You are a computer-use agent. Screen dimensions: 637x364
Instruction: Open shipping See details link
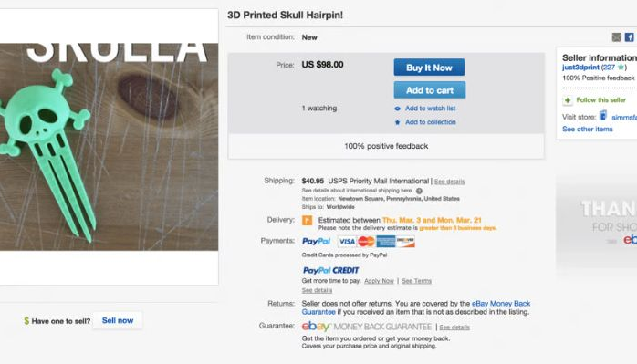(x=449, y=182)
